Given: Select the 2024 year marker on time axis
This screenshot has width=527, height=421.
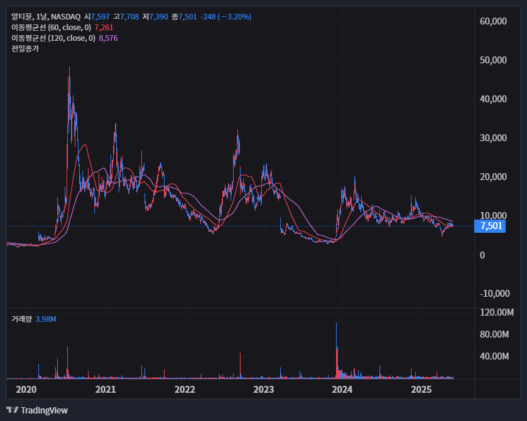Looking at the screenshot, I should coord(342,389).
